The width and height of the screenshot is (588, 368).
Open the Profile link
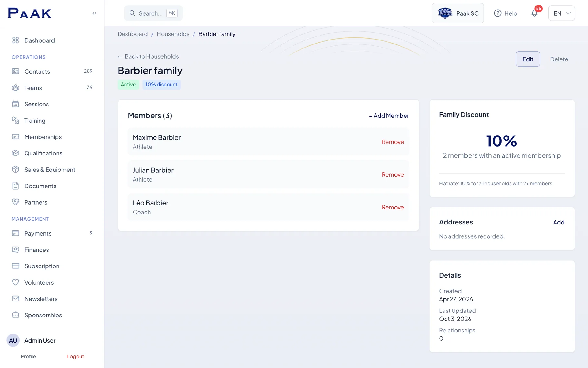[x=28, y=356]
